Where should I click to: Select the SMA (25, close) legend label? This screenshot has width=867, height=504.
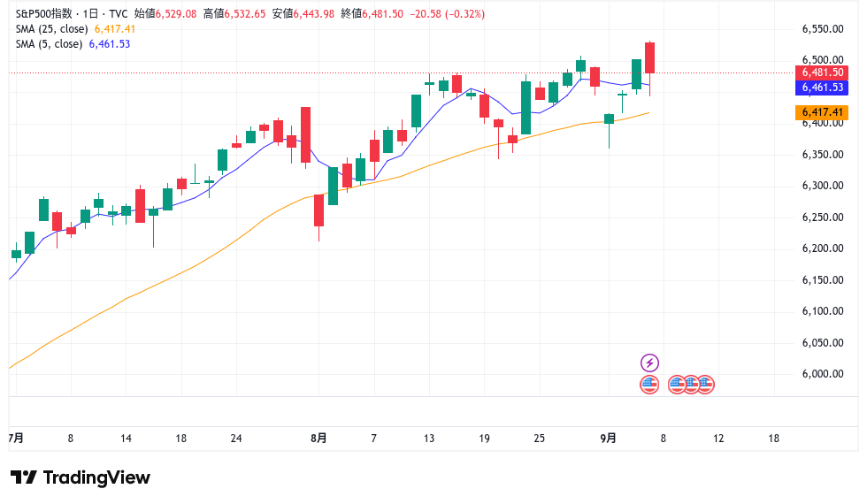[x=52, y=28]
